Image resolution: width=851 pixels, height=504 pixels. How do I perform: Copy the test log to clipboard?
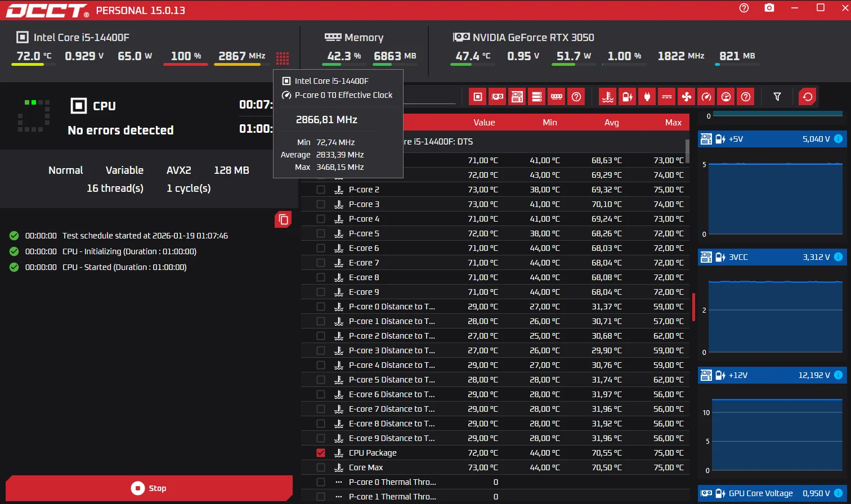tap(283, 219)
